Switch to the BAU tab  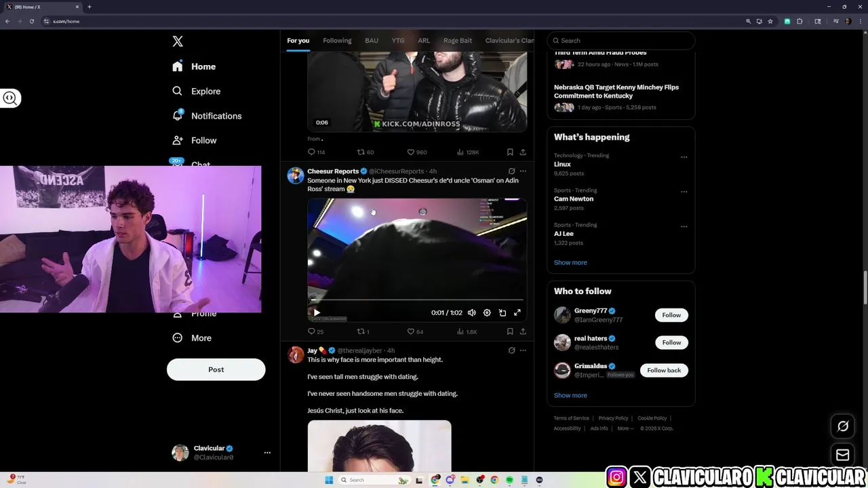[x=372, y=41]
